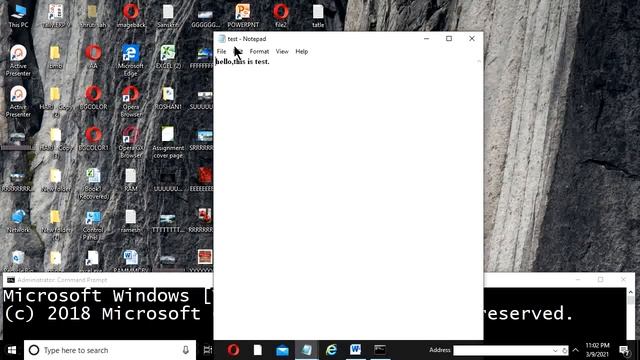Viewport: 640px width, 360px height.
Task: Close the Notepad window
Action: (x=472, y=38)
